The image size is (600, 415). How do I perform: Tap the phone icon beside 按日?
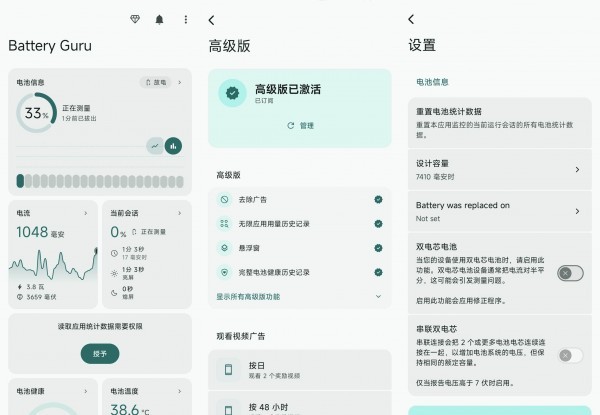pos(228,369)
